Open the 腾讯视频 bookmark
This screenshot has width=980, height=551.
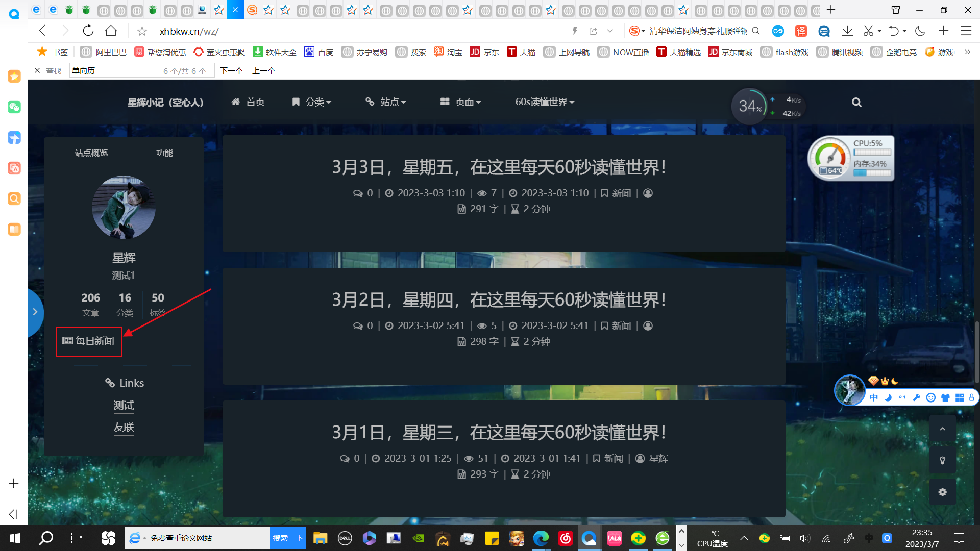point(841,52)
